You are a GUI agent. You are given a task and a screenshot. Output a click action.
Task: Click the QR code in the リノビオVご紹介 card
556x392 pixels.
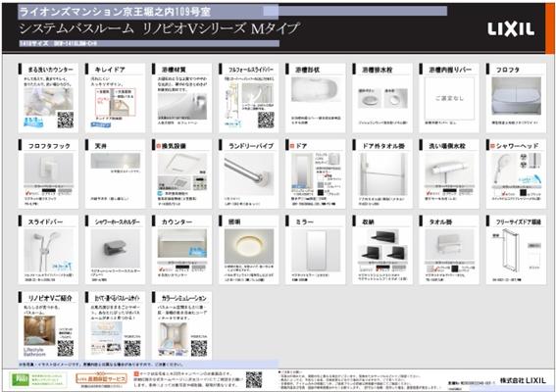click(x=66, y=348)
